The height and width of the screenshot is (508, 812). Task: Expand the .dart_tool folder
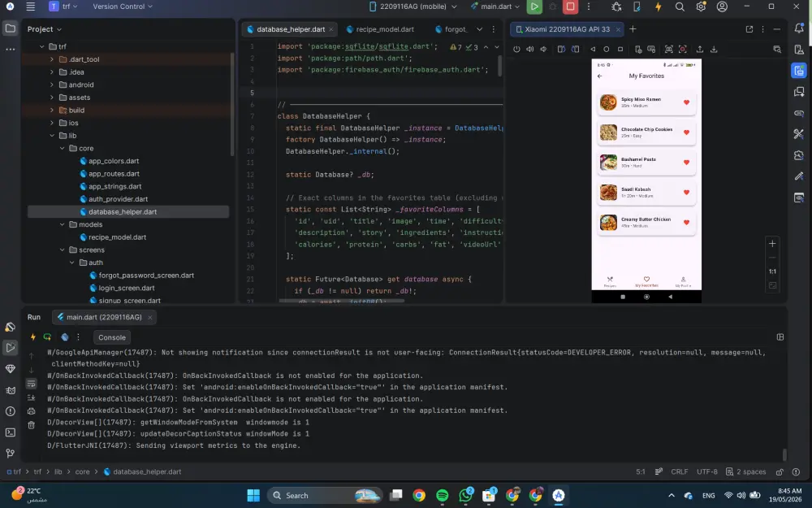tap(52, 59)
